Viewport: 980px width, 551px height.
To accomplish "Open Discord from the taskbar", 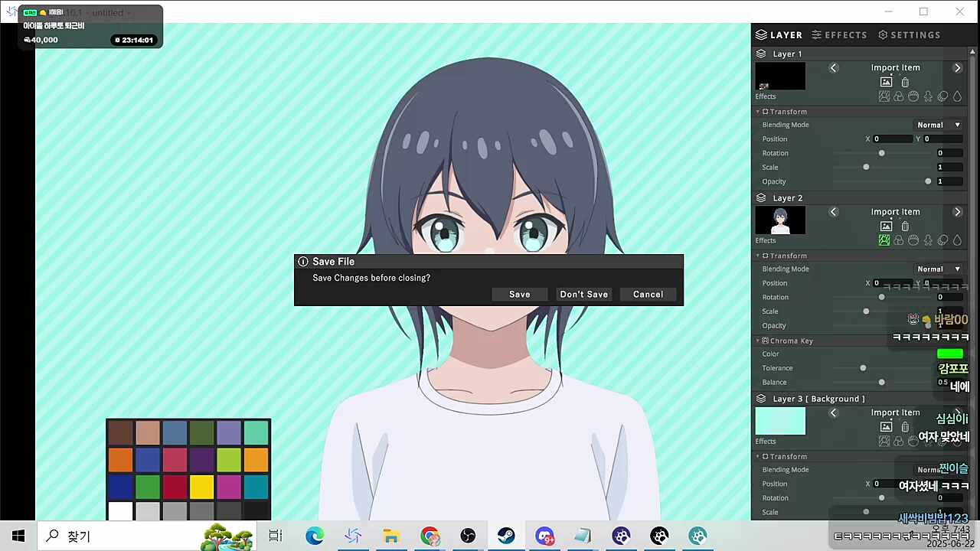I will [544, 536].
